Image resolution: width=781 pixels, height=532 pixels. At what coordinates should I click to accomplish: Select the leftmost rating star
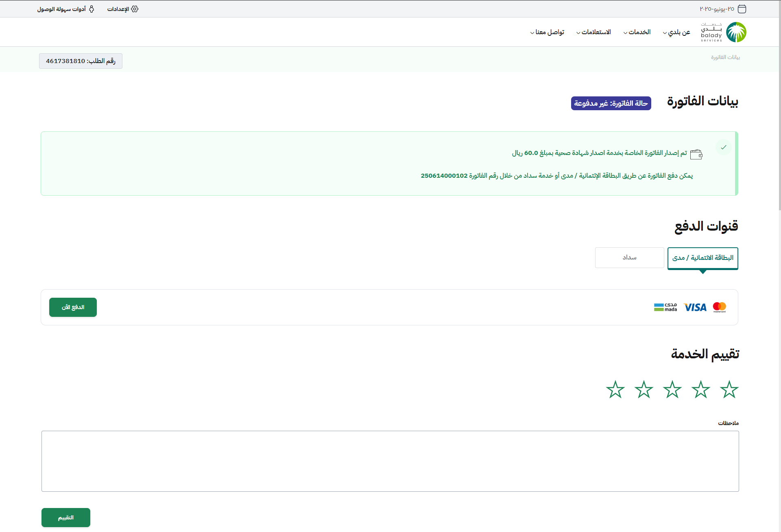tap(615, 390)
